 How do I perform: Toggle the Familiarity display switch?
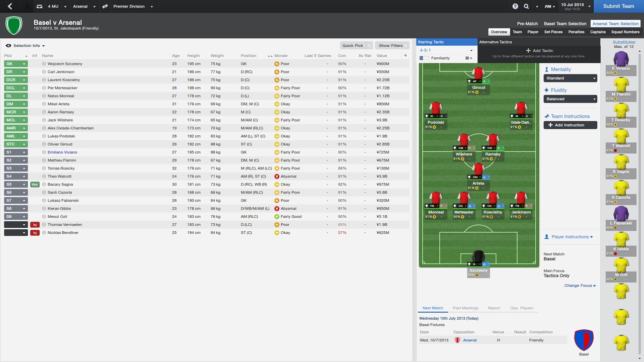[x=424, y=58]
